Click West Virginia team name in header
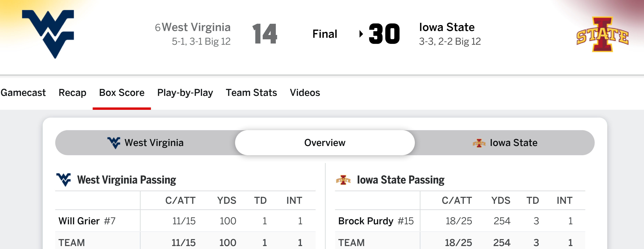Screen dimensions: 644x249 tap(196, 27)
